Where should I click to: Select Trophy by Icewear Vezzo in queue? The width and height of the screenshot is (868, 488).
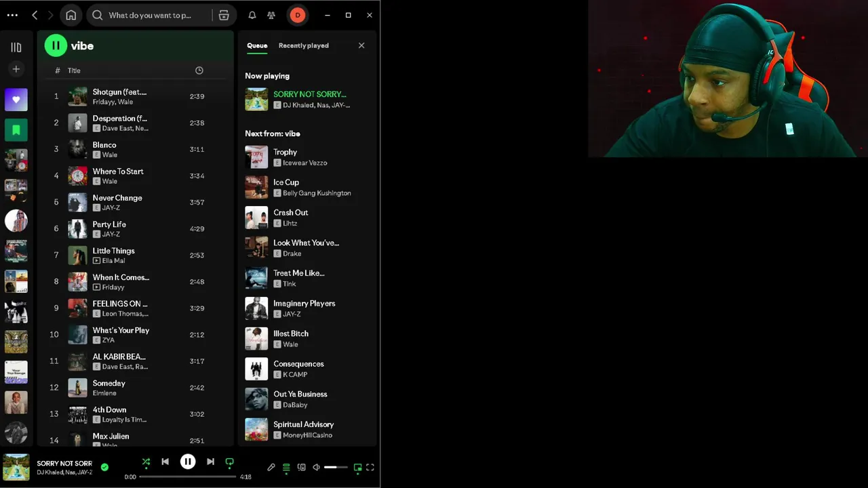coord(307,157)
